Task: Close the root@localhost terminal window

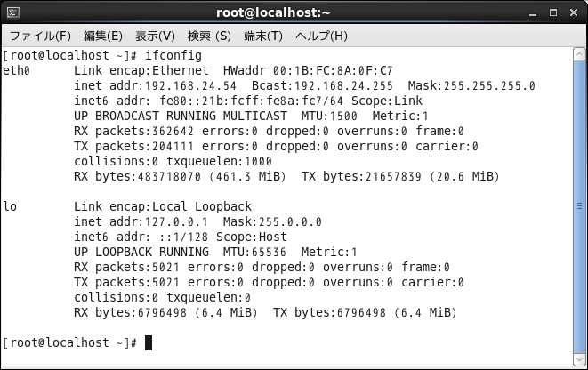Action: [574, 12]
